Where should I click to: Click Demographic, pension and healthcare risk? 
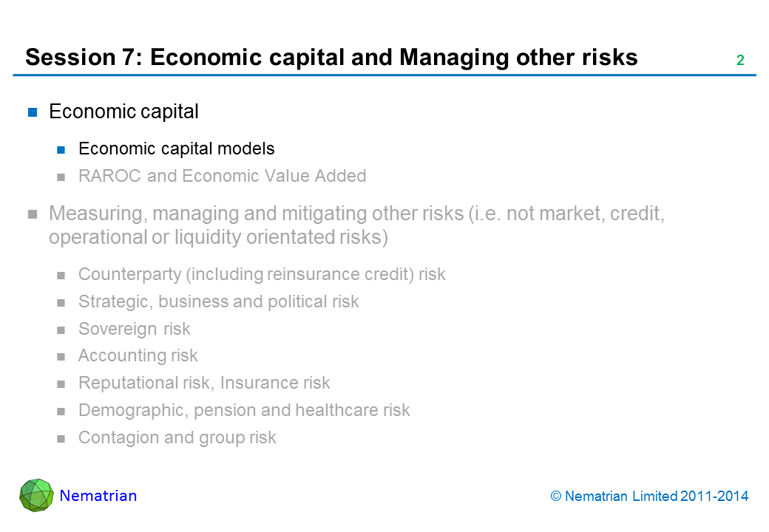tap(244, 410)
